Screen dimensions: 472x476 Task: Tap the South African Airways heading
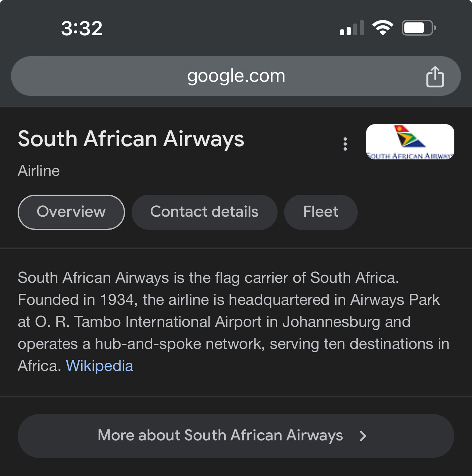click(131, 139)
